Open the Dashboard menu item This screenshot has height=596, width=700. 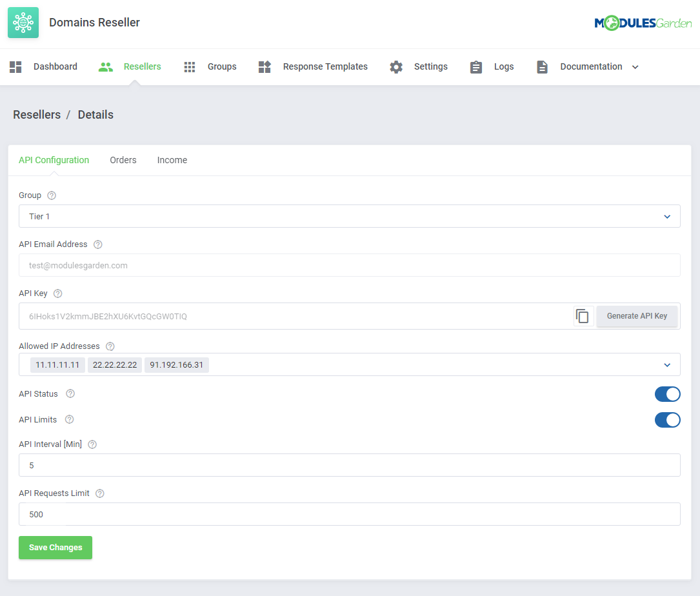pyautogui.click(x=55, y=67)
